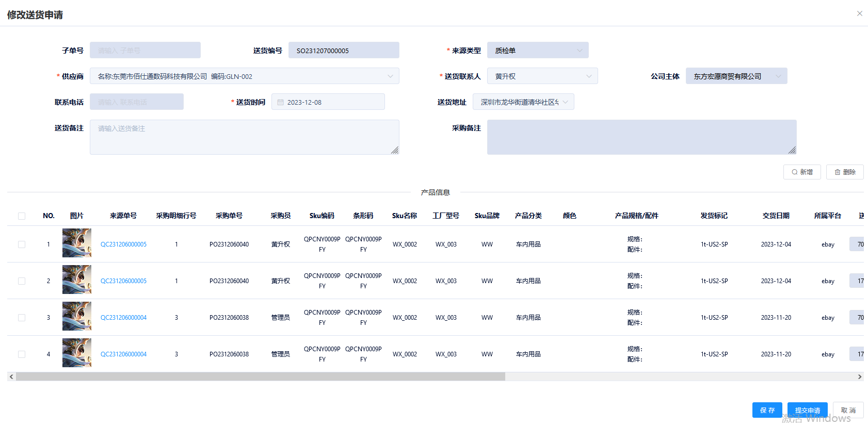Click the 删除 trash button
This screenshot has width=868, height=426.
[844, 172]
